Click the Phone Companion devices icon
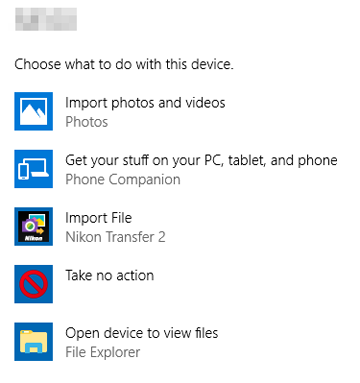Screen dimensions: 360x383 point(33,169)
